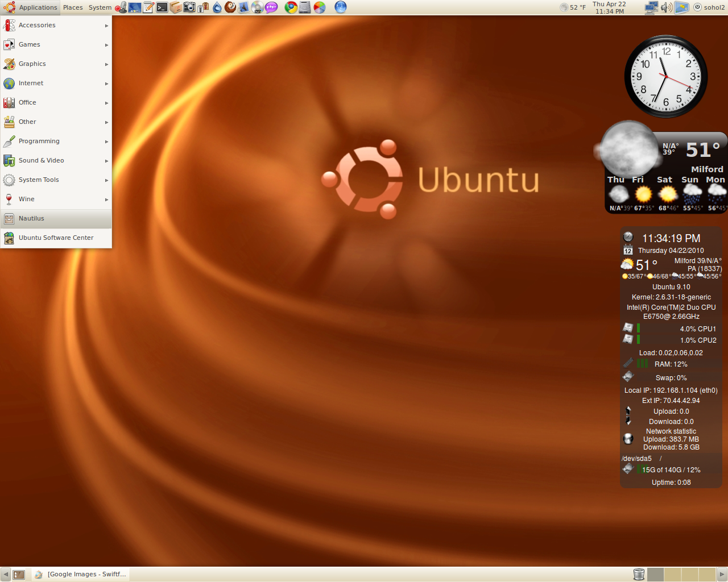The height and width of the screenshot is (582, 728).
Task: Click the Ubuntu 9.10 label in monitor
Action: click(671, 287)
